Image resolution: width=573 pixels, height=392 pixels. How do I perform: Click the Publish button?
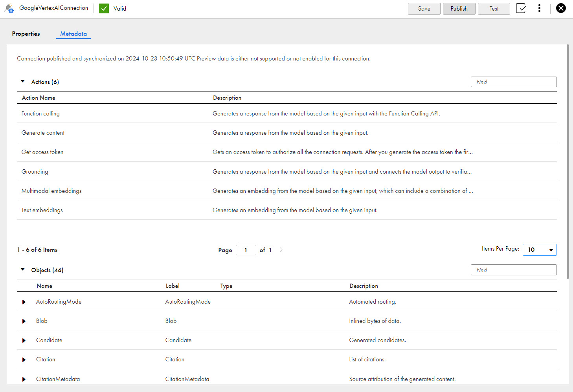(459, 9)
